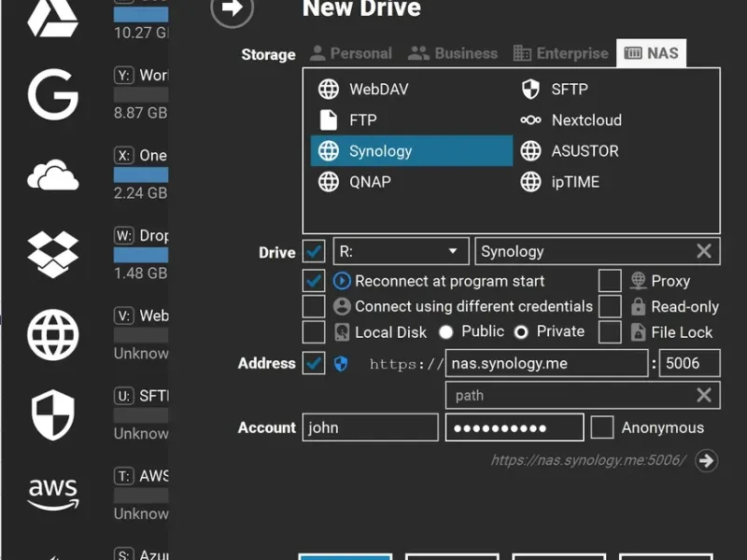
Task: Enable the File Lock checkbox
Action: pos(610,332)
